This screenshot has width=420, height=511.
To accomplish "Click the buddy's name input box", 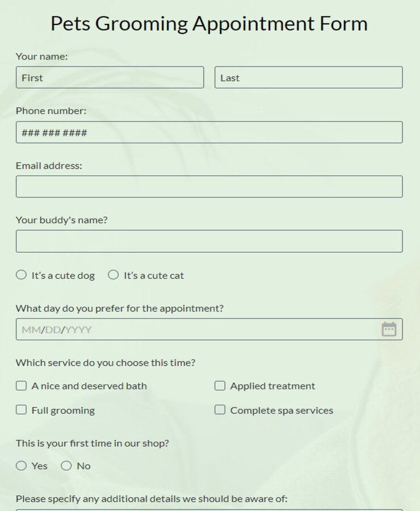I will [x=209, y=240].
